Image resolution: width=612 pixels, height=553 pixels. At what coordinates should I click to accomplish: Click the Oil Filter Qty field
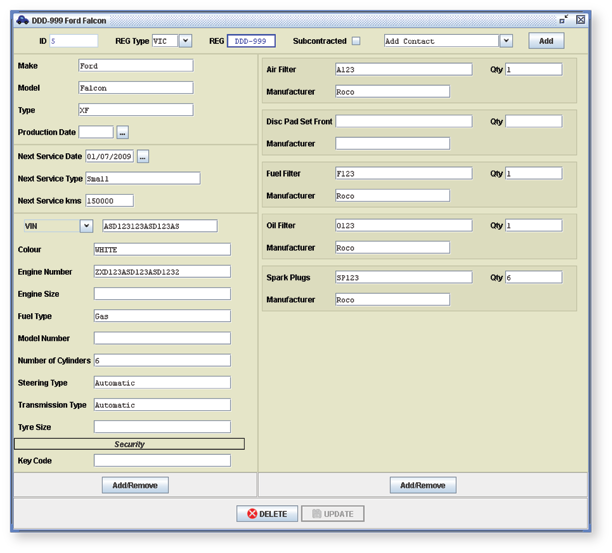pos(534,225)
